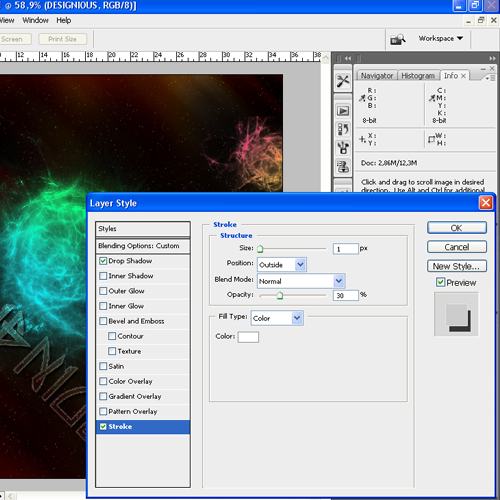
Task: Minimize the document window
Action: [x=469, y=21]
